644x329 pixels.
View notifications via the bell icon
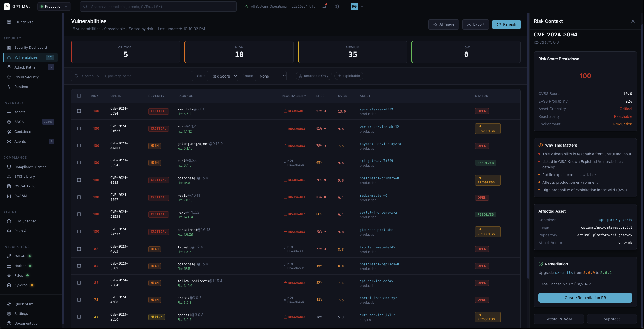324,6
